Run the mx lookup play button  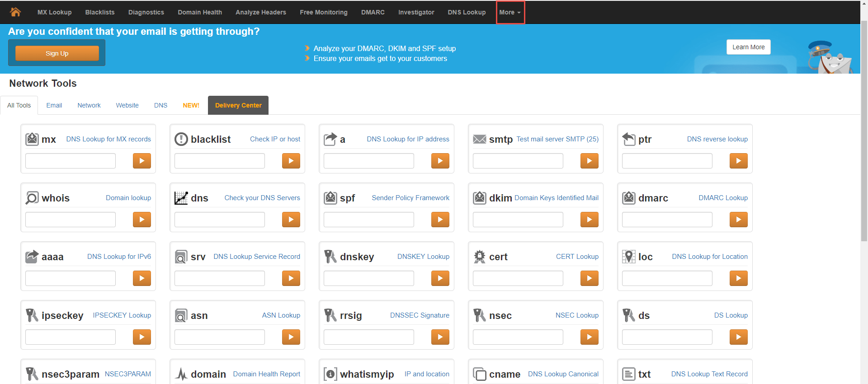click(x=142, y=161)
